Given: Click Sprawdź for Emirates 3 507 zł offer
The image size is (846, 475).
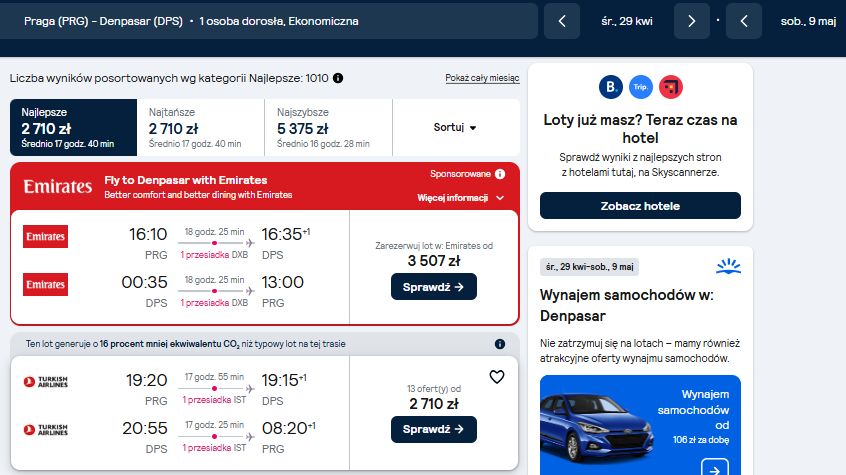Looking at the screenshot, I should [434, 287].
